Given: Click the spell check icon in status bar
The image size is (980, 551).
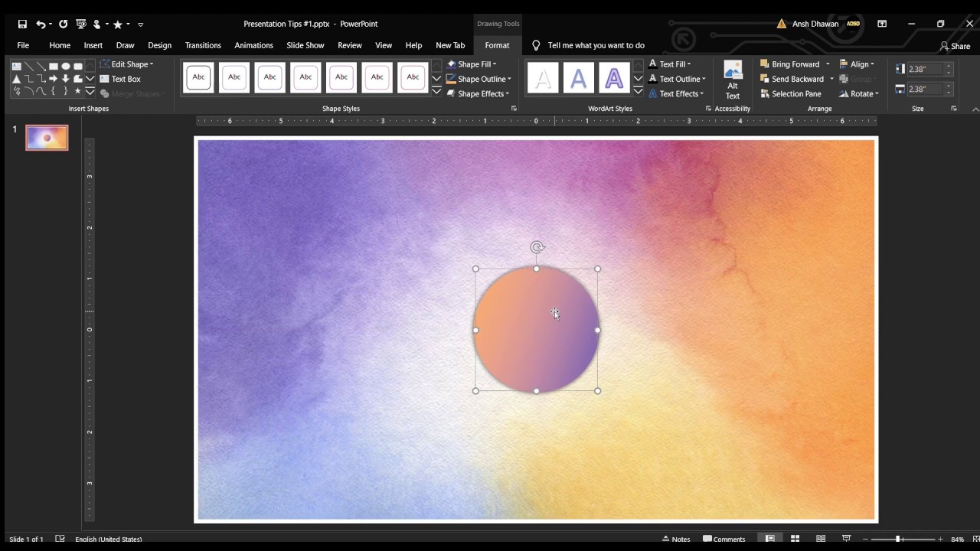Looking at the screenshot, I should pos(60,539).
